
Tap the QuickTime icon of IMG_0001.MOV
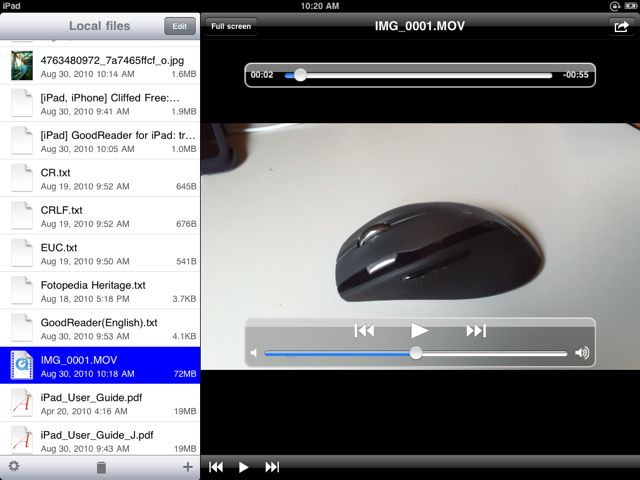pos(22,365)
